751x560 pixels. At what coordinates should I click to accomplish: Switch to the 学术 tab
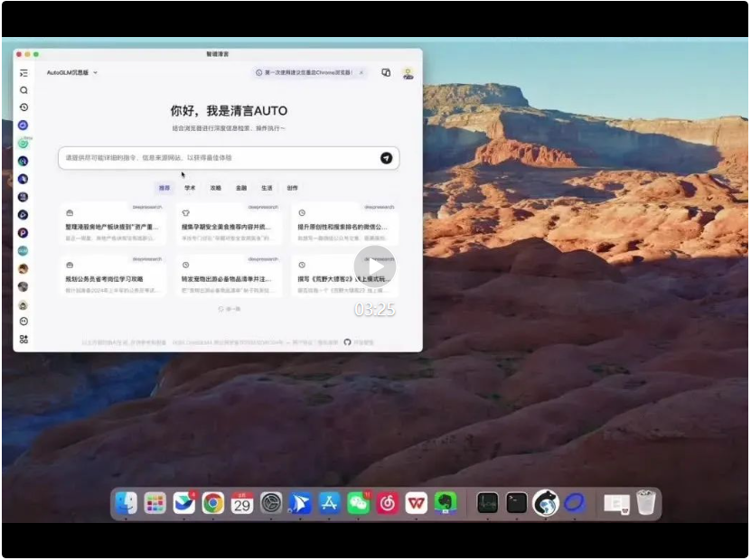pos(190,188)
